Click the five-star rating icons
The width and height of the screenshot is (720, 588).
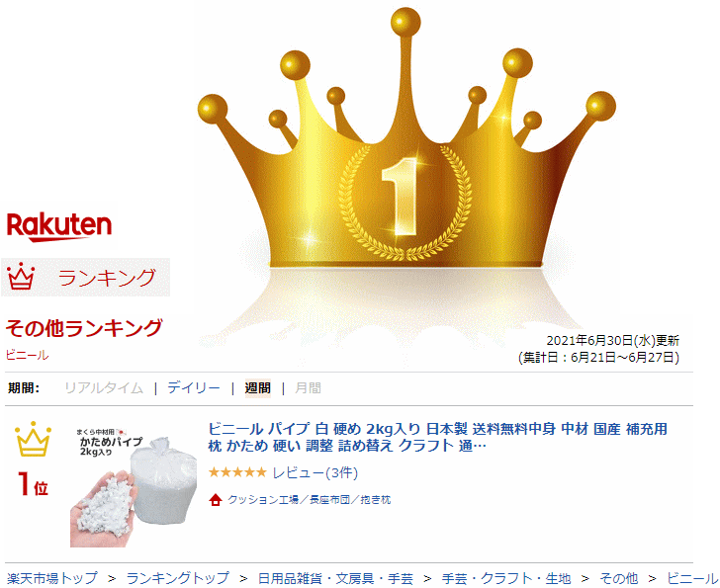237,472
